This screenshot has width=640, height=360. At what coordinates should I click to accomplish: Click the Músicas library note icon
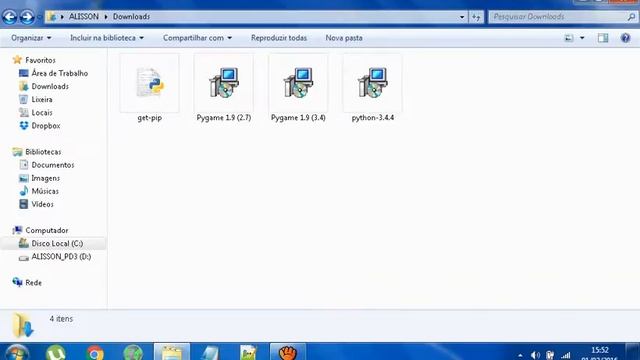tap(24, 191)
